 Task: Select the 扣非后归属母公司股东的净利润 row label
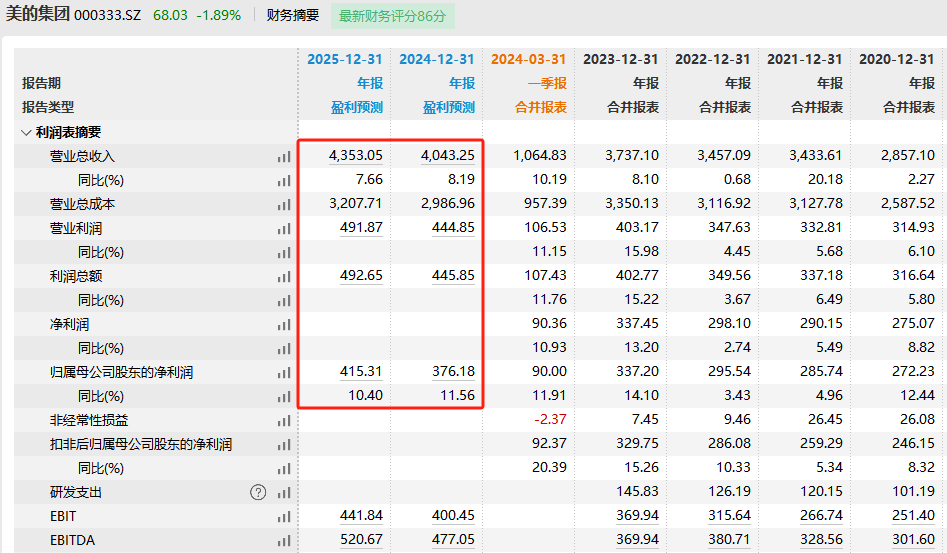tap(141, 444)
